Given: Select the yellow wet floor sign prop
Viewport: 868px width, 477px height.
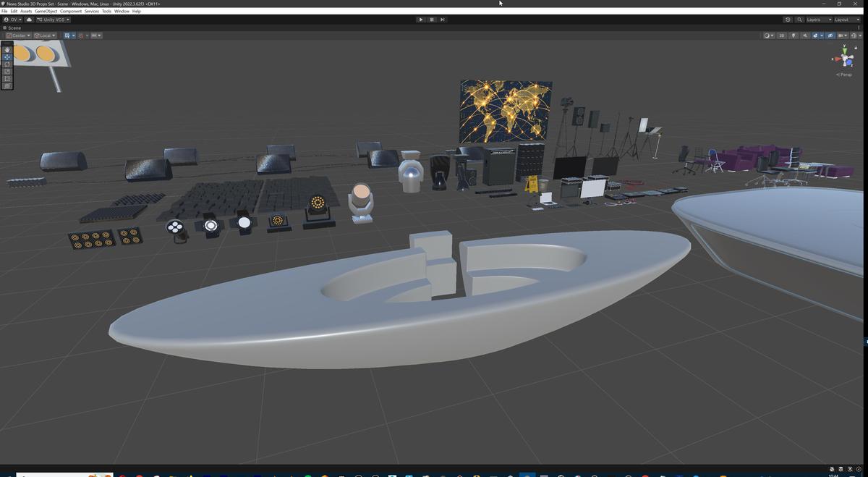Looking at the screenshot, I should (532, 184).
